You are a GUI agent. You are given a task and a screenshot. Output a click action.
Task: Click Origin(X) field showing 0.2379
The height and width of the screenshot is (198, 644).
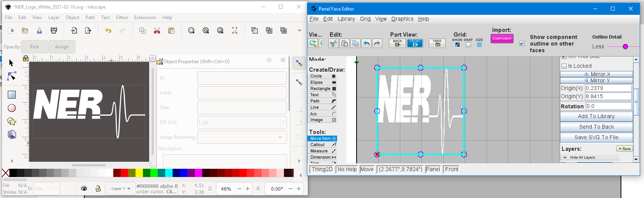click(x=608, y=88)
